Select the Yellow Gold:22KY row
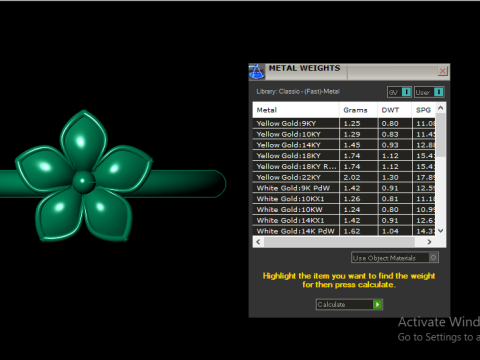 [344, 177]
